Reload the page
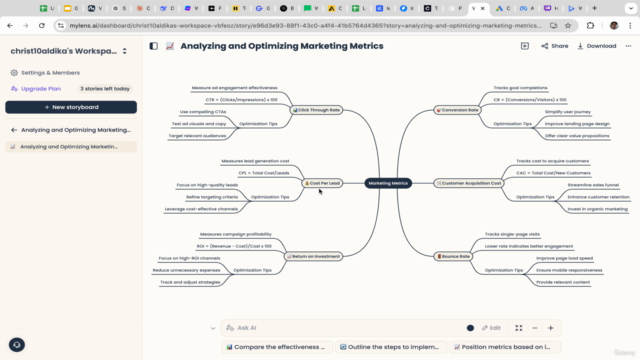The height and width of the screenshot is (360, 640). point(42,25)
